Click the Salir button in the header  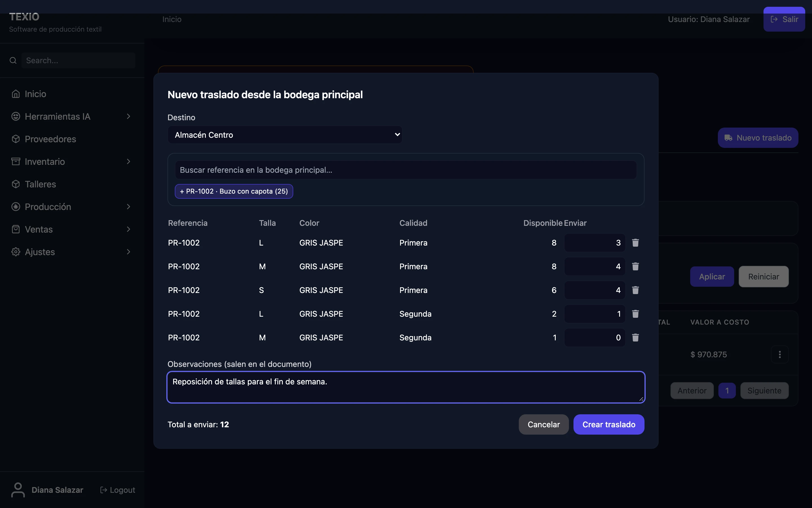pyautogui.click(x=784, y=19)
